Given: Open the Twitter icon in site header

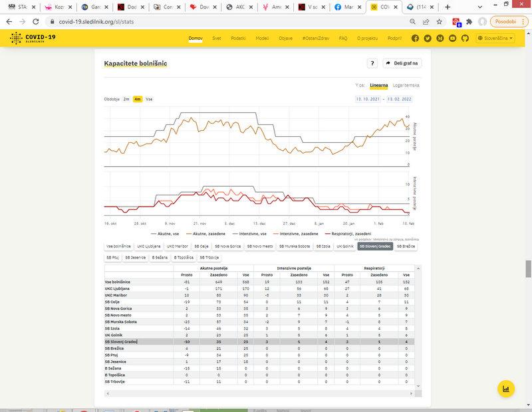Looking at the screenshot, I should click(x=428, y=39).
